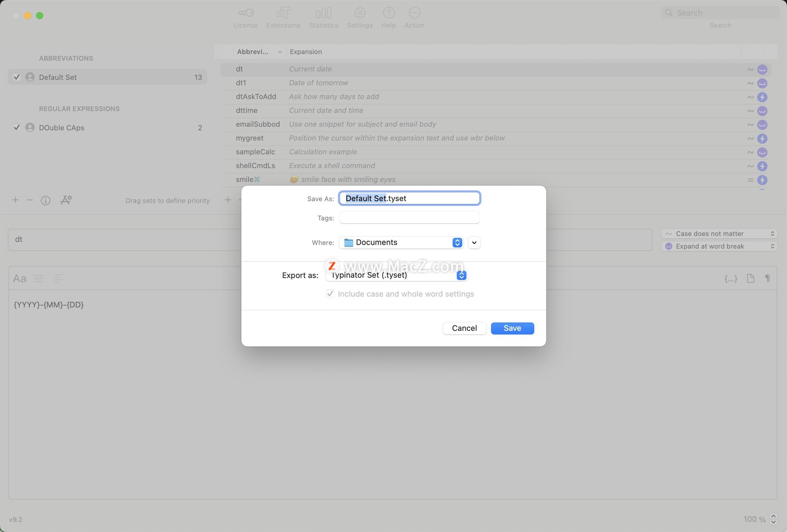Click the 100 % zoom stepper

click(x=773, y=519)
